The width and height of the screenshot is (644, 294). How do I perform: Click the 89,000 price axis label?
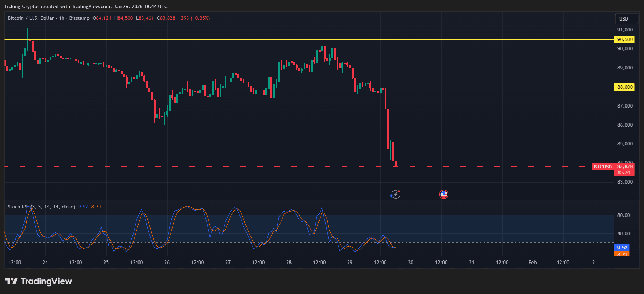(x=625, y=68)
